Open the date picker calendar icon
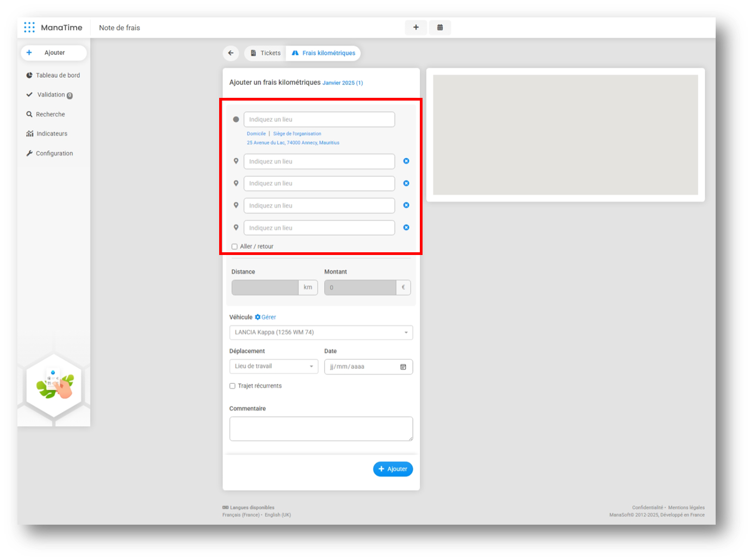 (x=403, y=367)
